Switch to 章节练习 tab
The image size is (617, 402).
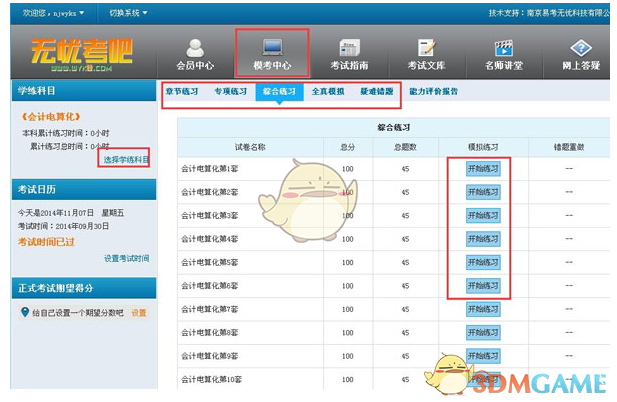(182, 91)
